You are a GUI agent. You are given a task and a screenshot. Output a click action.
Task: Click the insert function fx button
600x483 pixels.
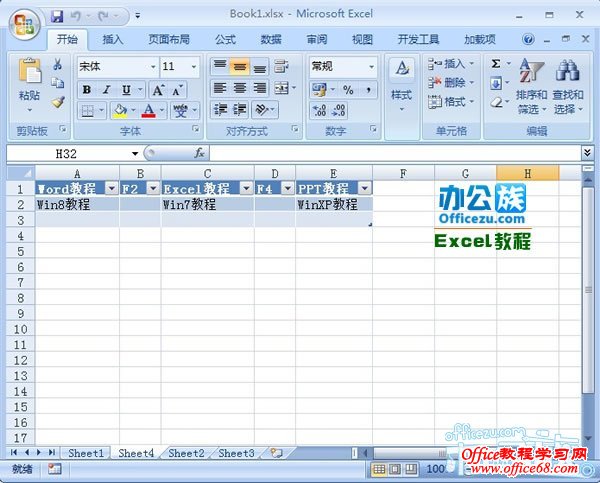pos(199,153)
